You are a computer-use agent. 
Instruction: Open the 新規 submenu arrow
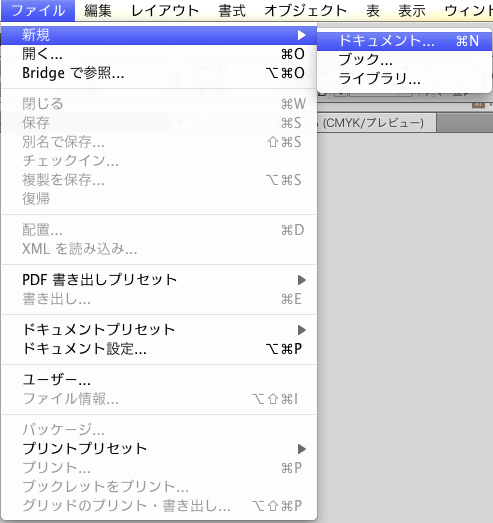click(302, 35)
